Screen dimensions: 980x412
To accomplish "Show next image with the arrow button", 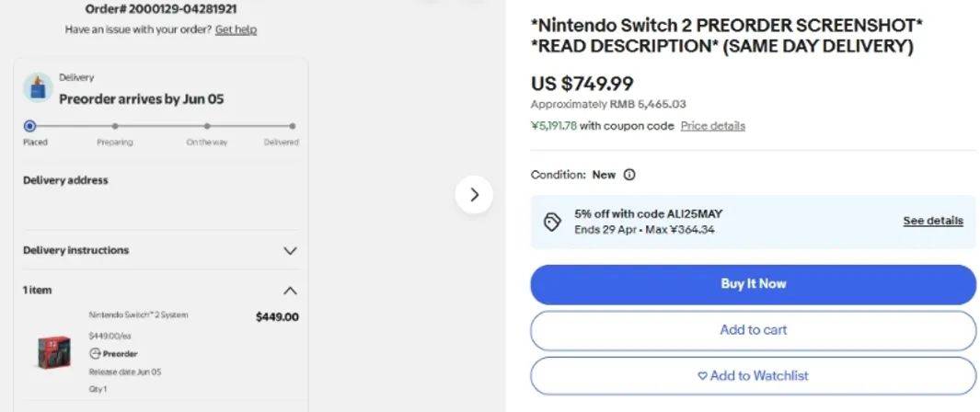I will [x=474, y=194].
